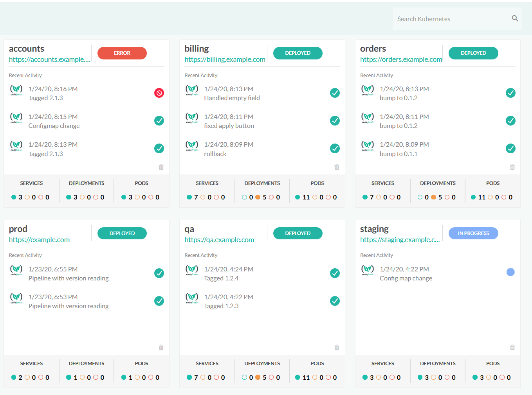Viewport: 532px width, 395px height.
Task: Click the orange deployments indicator in billing
Action: tap(258, 197)
